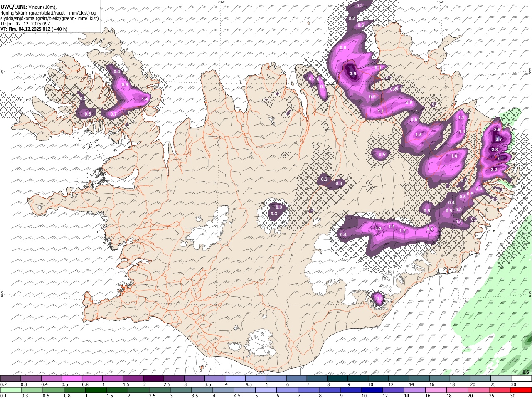Screen dimensions: 532x399
Task: Click the lower legend swatch starting at 0.1
Action: (x=11, y=390)
